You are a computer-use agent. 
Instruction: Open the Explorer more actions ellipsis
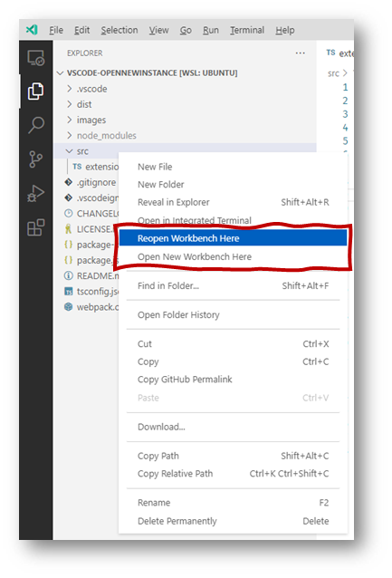(301, 53)
